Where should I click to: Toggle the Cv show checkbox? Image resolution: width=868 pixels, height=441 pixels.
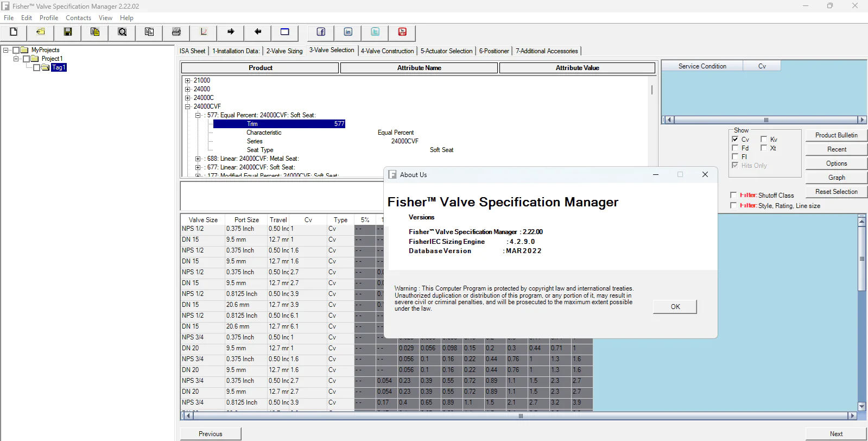pyautogui.click(x=735, y=139)
